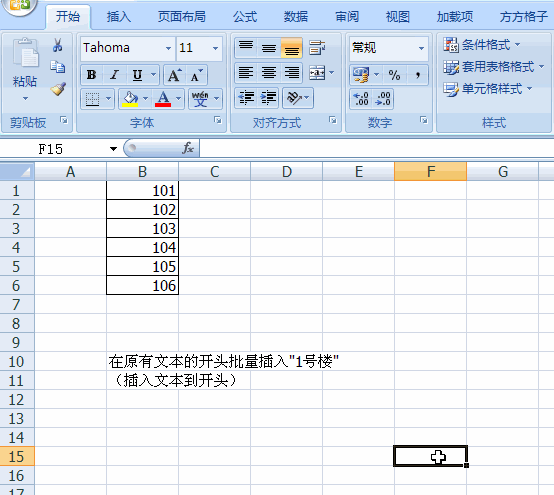Open the 公式 ribbon tab
This screenshot has height=495, width=554.
click(245, 17)
